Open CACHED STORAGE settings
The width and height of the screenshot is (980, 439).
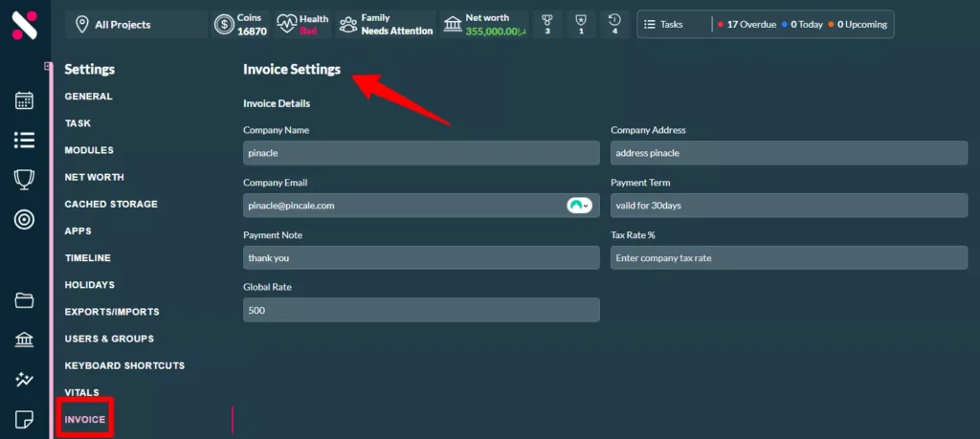point(111,204)
